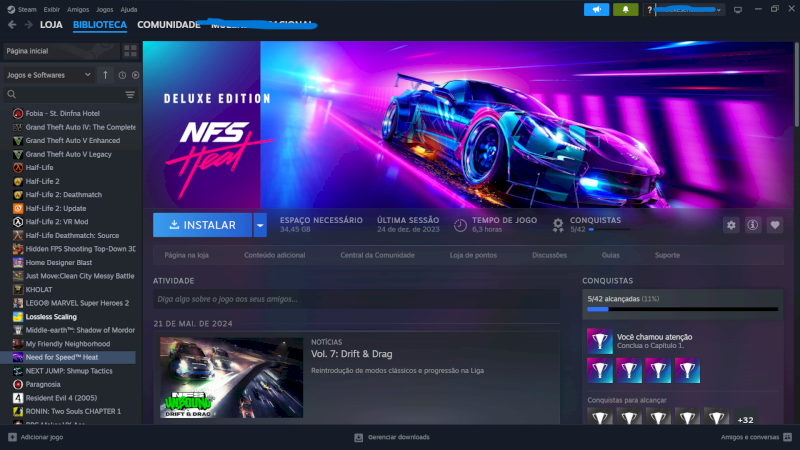Screen dimensions: 800x450
Task: Open the Jogos menu
Action: [x=105, y=9]
